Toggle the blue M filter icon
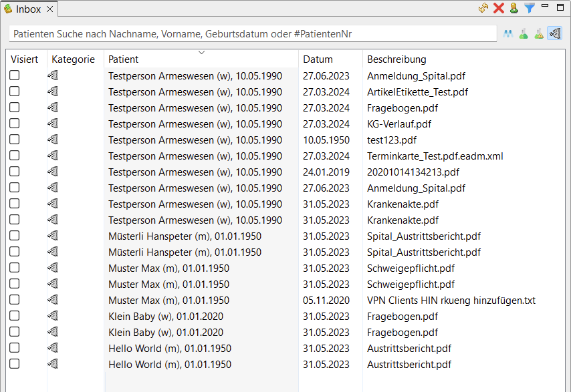 click(509, 33)
